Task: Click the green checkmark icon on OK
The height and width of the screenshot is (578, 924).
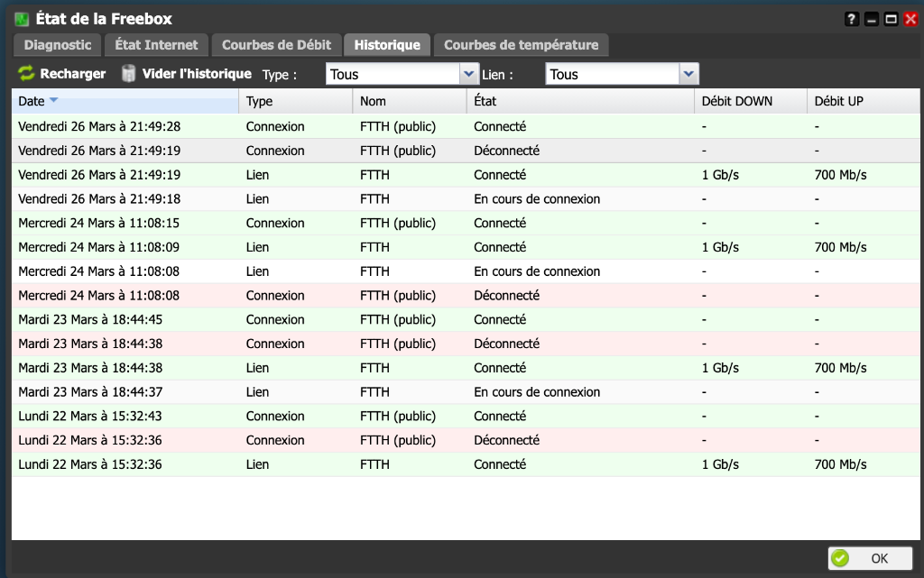Action: coord(840,558)
